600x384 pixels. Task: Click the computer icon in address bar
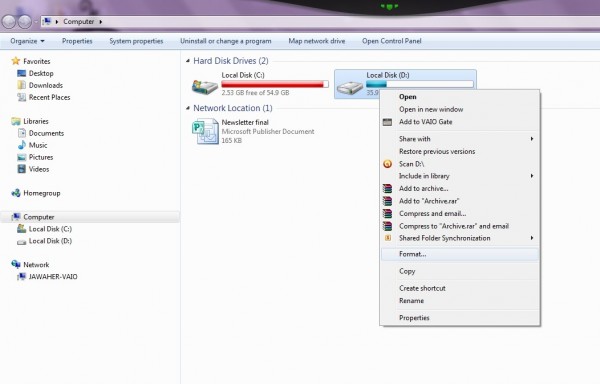coord(46,21)
